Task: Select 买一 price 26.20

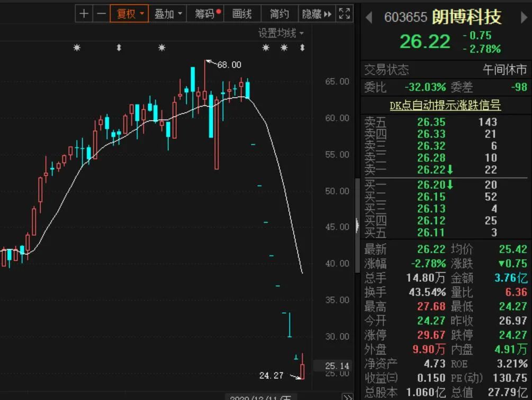Action: tap(431, 185)
